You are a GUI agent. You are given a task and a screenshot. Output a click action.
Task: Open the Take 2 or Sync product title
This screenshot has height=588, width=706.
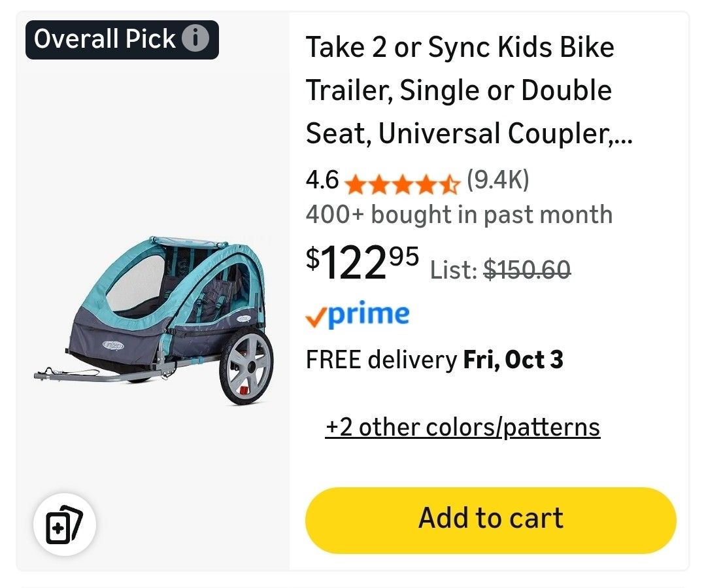(x=458, y=90)
